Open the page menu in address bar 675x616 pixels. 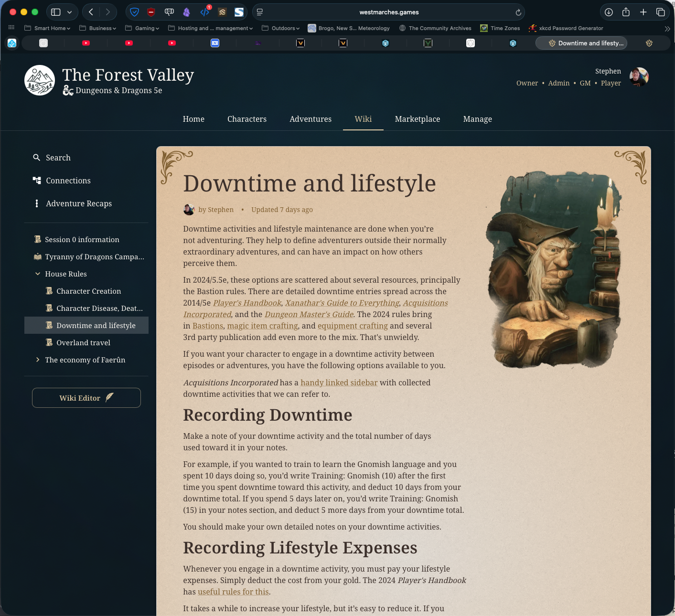pos(260,12)
